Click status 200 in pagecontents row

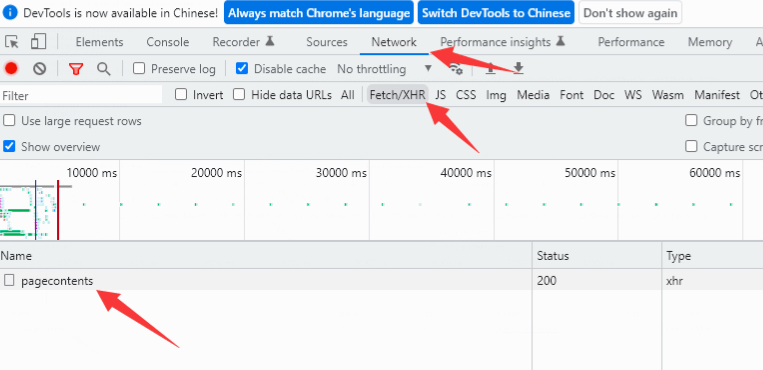546,280
